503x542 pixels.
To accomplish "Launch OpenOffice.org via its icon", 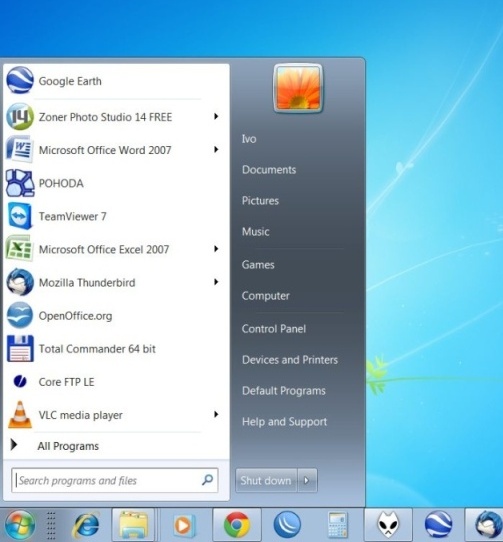I will [x=20, y=315].
